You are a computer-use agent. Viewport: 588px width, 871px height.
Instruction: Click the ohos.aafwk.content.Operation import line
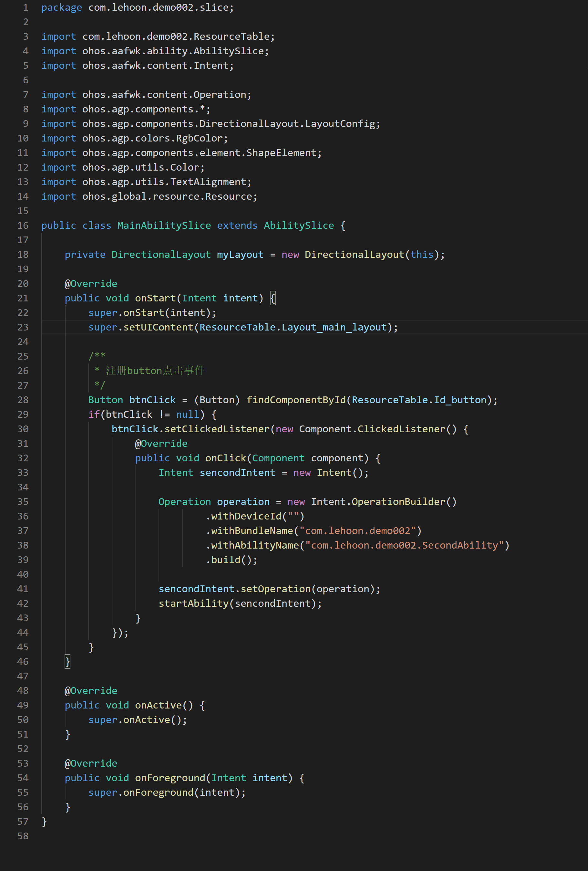[x=147, y=95]
